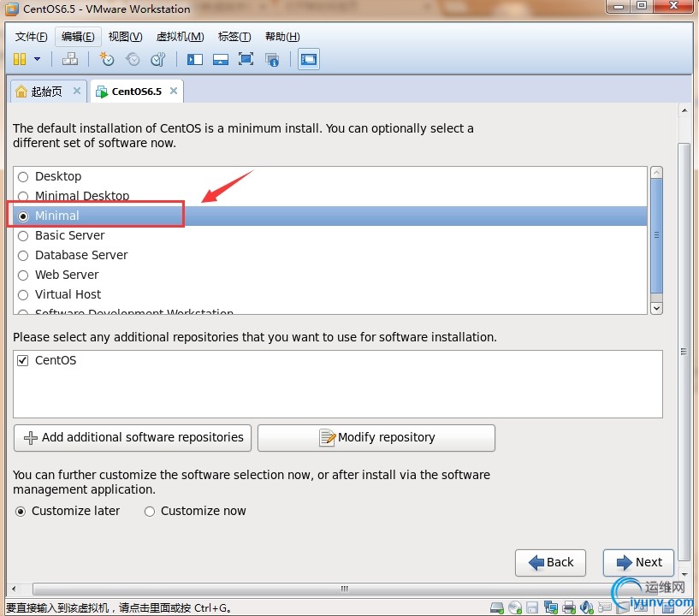The width and height of the screenshot is (699, 616).
Task: Uncheck the CentOS repository checkbox
Action: click(x=23, y=360)
